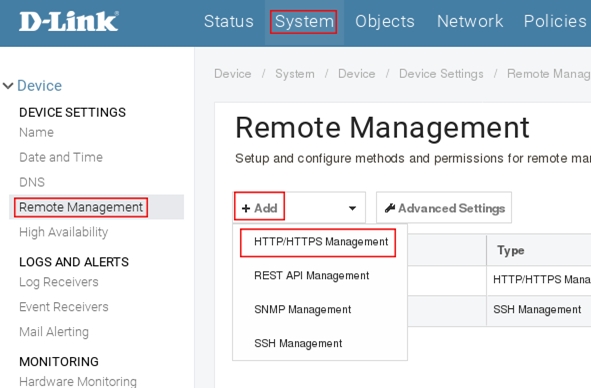Select HTTP/HTTPS Management from dropdown
Screen dimensions: 591x388
coord(321,242)
